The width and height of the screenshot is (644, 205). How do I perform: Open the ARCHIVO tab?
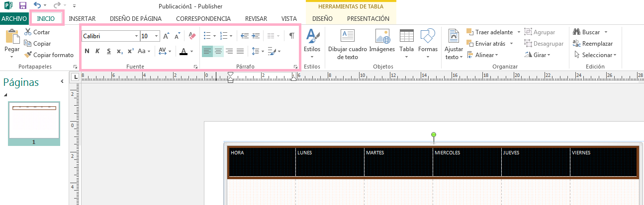[x=14, y=18]
